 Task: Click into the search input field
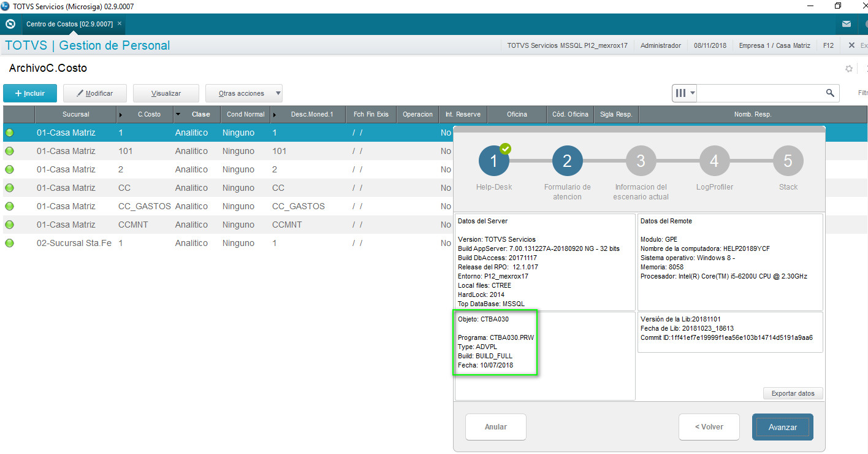point(760,93)
